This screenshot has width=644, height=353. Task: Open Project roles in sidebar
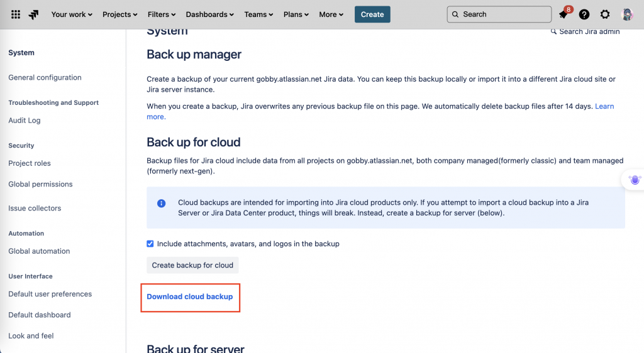pos(30,163)
